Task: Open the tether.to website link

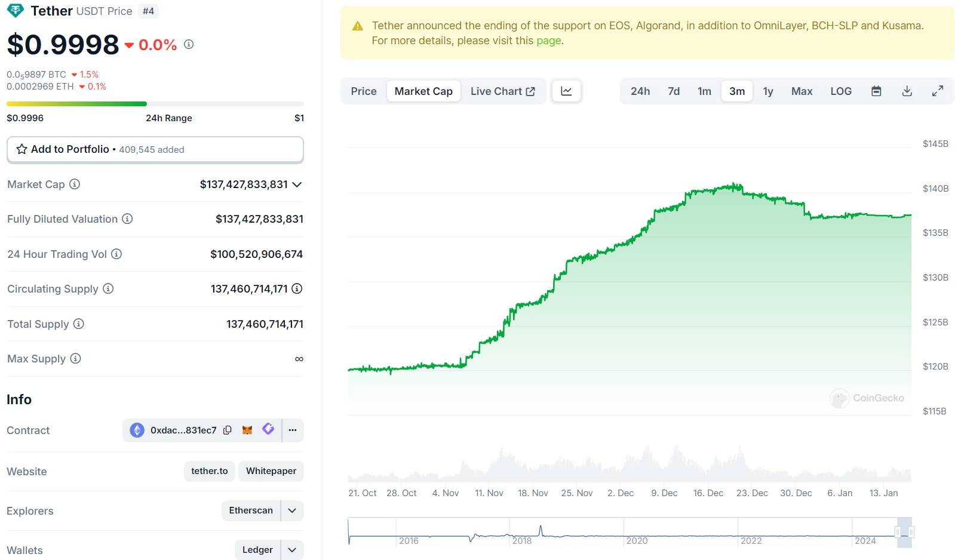Action: pos(209,471)
